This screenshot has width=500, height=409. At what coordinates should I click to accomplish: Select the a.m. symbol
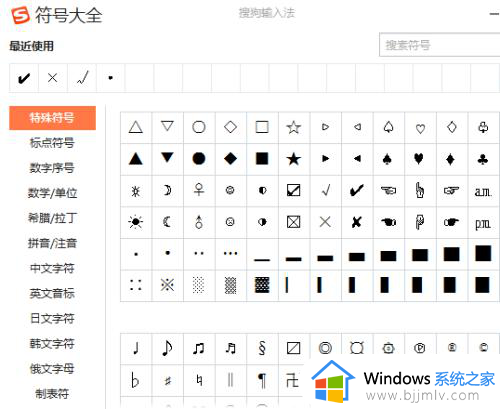[483, 191]
